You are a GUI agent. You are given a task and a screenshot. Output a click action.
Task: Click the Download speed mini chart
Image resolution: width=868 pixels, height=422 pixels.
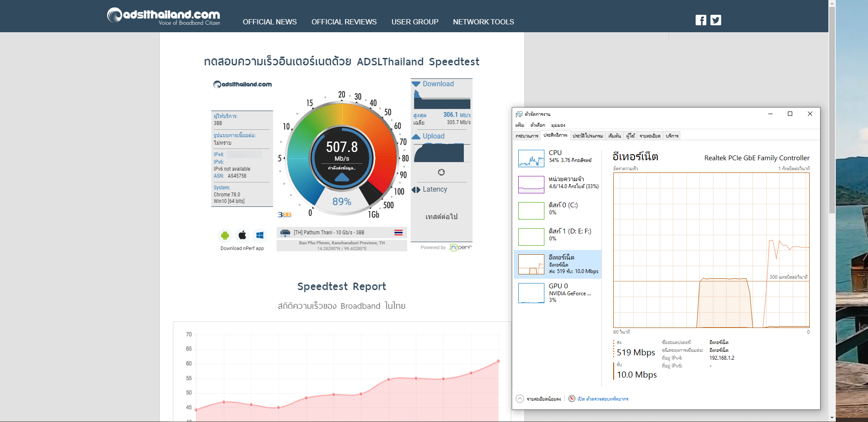(442, 99)
